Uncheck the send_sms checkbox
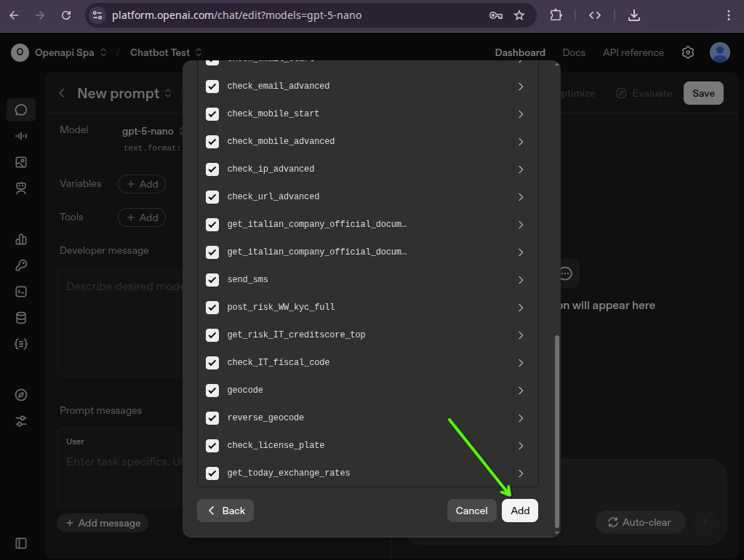The image size is (744, 560). [x=212, y=280]
